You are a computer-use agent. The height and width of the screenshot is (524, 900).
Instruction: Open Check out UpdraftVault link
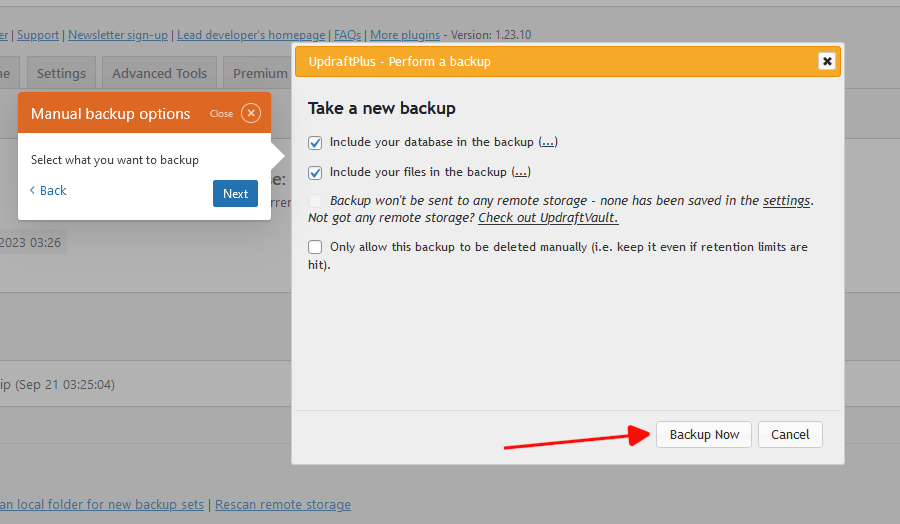(x=548, y=218)
